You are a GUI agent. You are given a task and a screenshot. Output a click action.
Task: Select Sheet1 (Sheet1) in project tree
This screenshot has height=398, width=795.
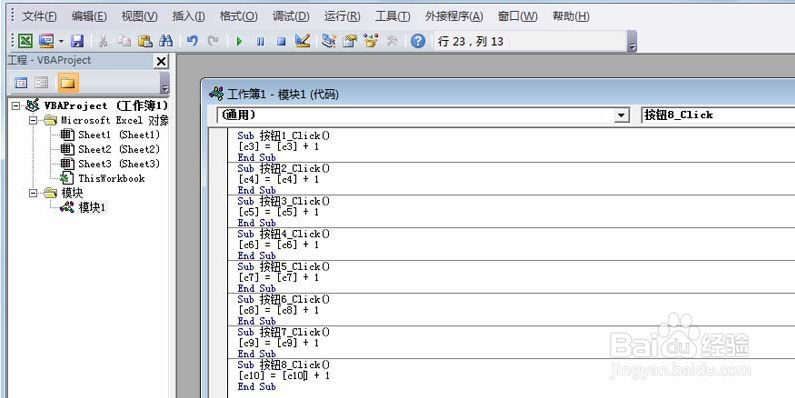pyautogui.click(x=119, y=135)
